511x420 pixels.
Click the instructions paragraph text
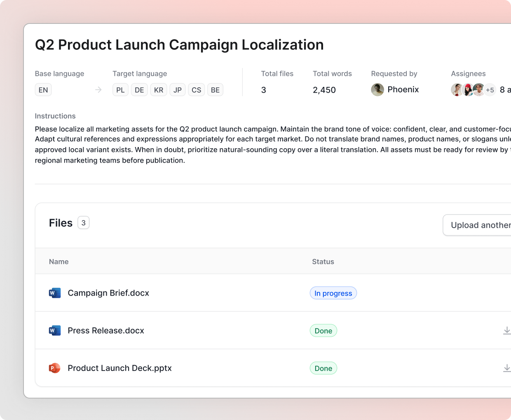[273, 145]
